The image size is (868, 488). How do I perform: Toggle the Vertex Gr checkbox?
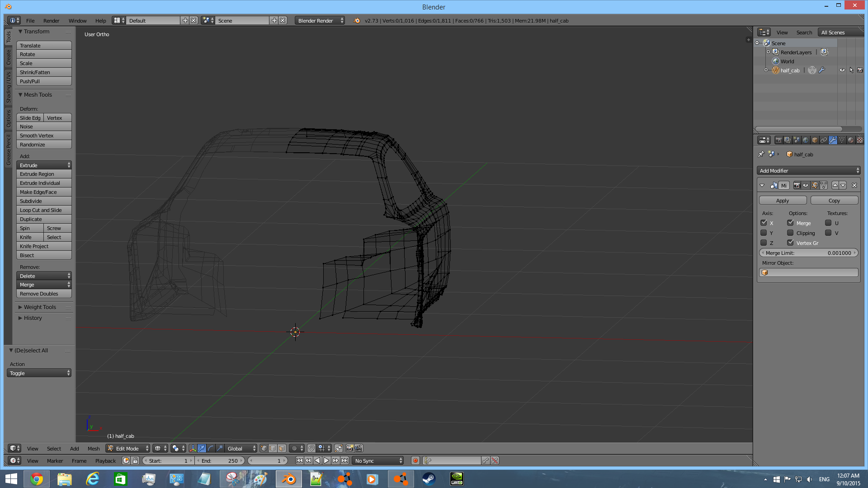tap(791, 243)
